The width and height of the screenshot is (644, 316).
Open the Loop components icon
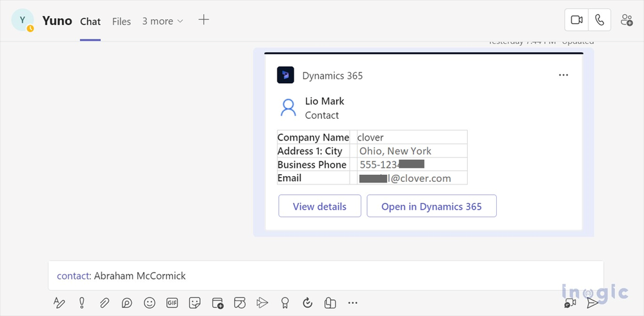tap(127, 303)
